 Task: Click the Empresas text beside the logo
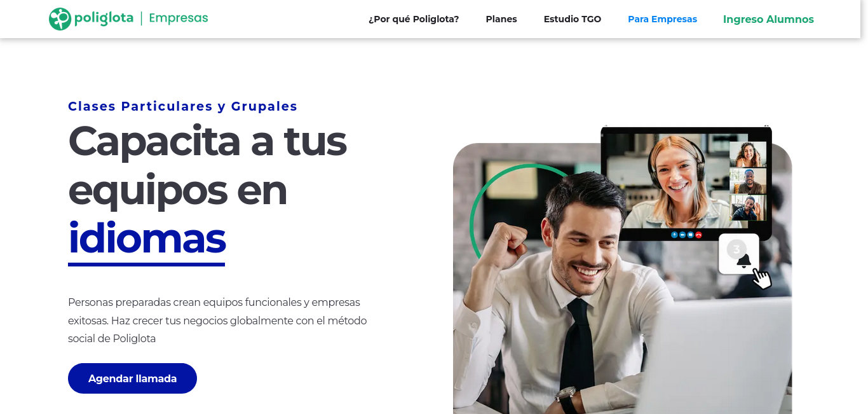(179, 18)
